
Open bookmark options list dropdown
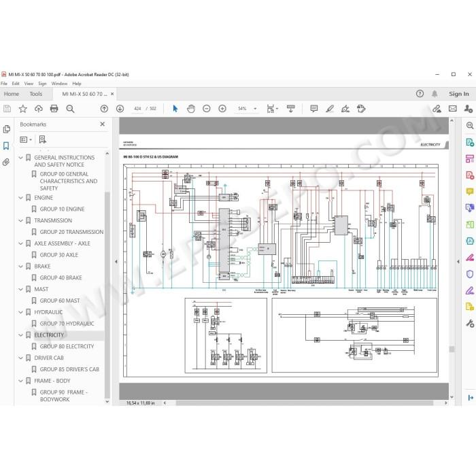pyautogui.click(x=26, y=139)
